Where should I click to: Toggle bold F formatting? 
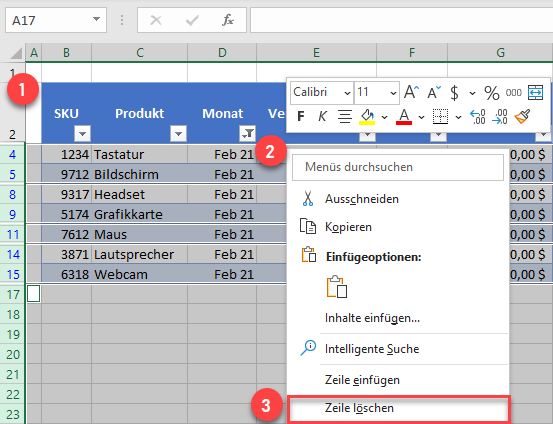(301, 116)
